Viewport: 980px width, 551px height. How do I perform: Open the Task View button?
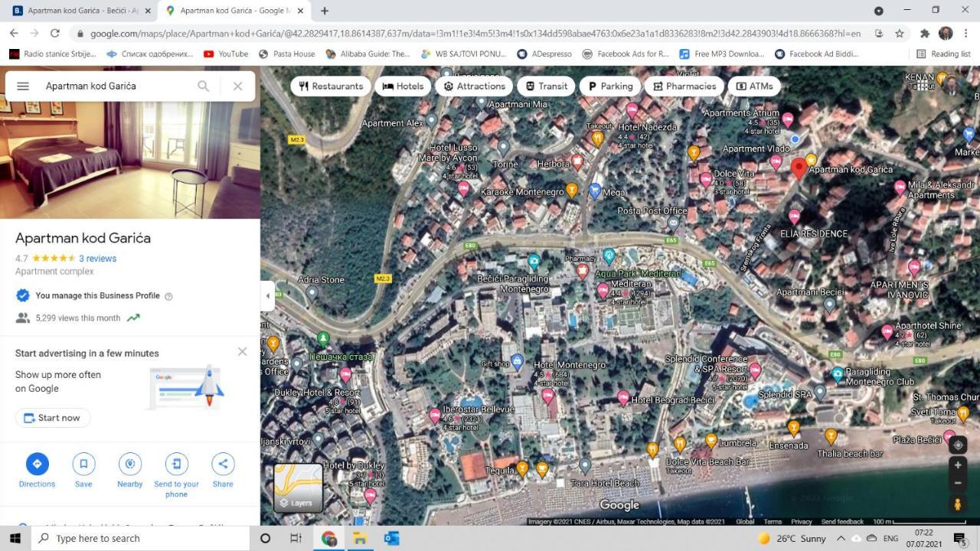[296, 538]
